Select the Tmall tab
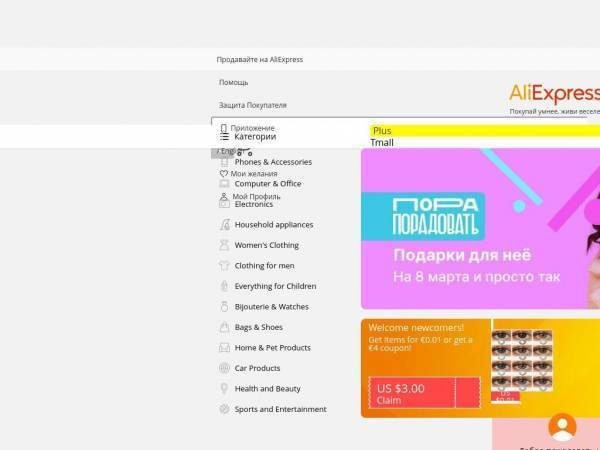600x450 pixels. pyautogui.click(x=382, y=143)
